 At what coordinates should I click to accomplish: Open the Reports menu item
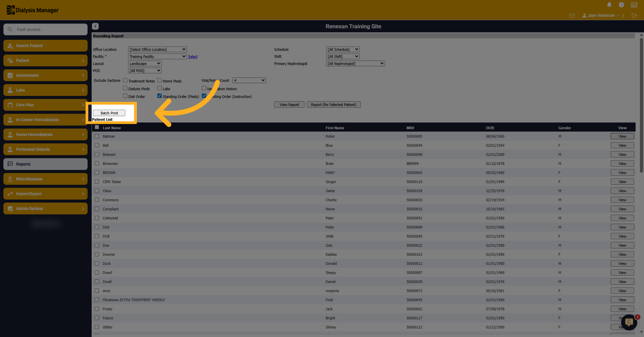point(45,164)
